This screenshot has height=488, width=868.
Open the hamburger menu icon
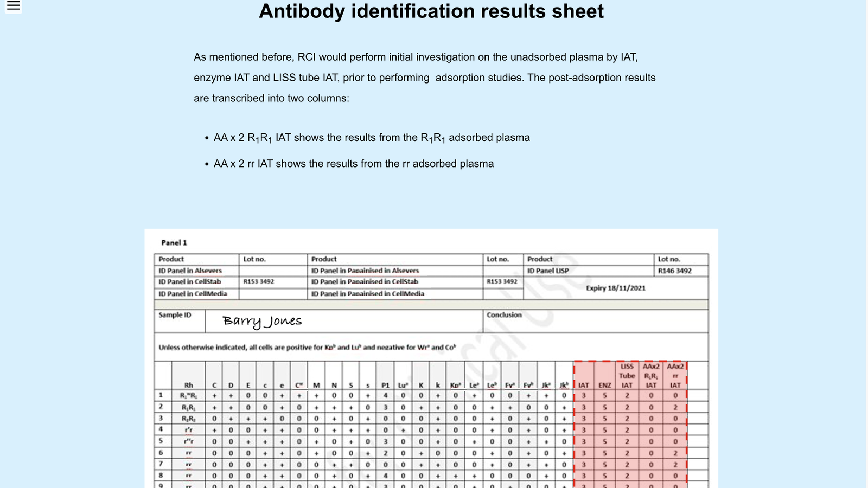coord(13,6)
